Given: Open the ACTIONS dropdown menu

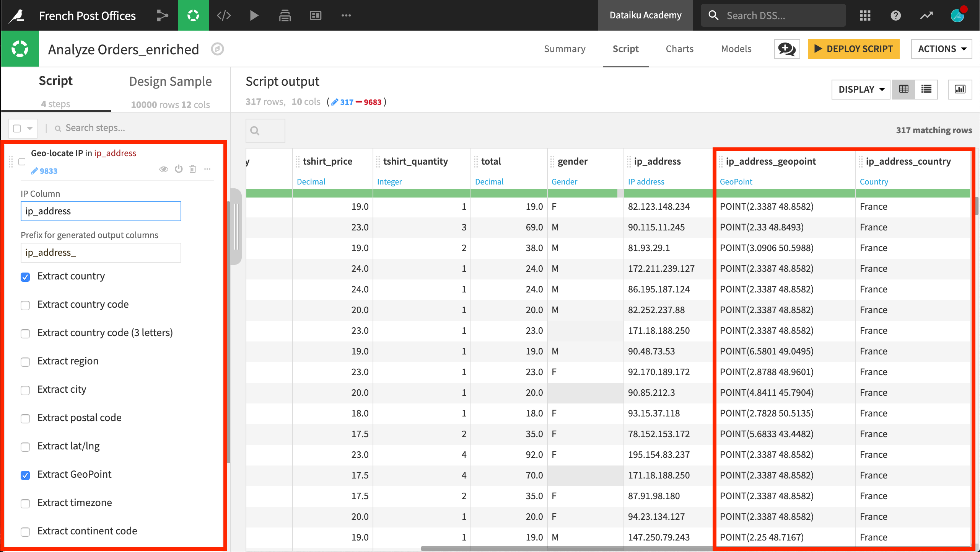Looking at the screenshot, I should pyautogui.click(x=941, y=49).
